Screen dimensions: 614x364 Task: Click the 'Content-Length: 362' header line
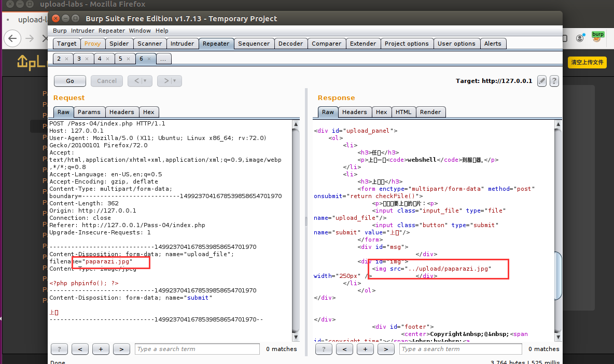pos(84,204)
